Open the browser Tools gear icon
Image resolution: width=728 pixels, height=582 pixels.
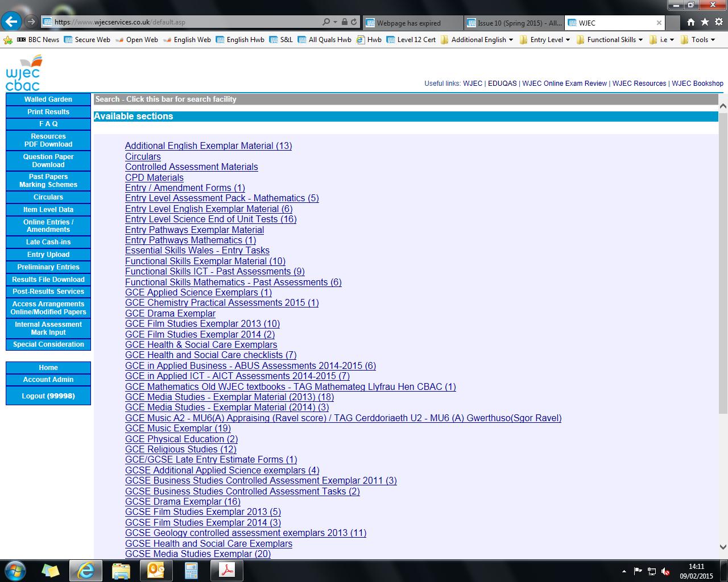coord(718,22)
